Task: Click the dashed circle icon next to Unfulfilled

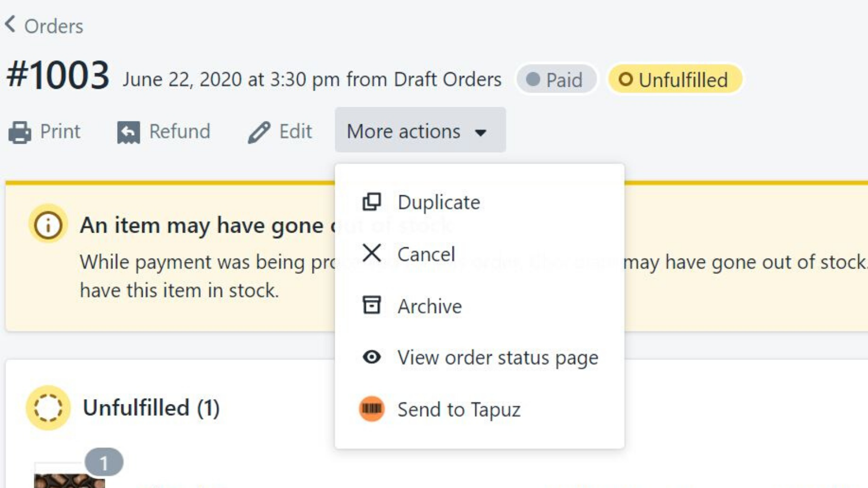Action: click(x=48, y=408)
